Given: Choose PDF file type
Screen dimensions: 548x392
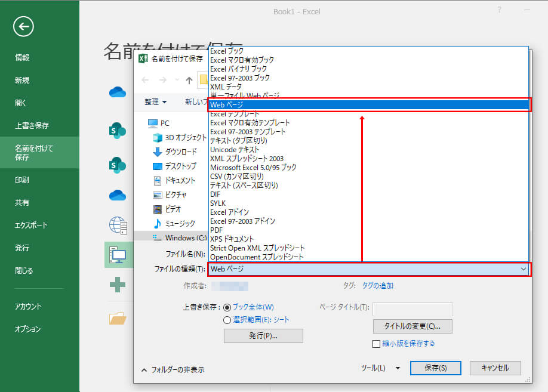Looking at the screenshot, I should point(216,230).
